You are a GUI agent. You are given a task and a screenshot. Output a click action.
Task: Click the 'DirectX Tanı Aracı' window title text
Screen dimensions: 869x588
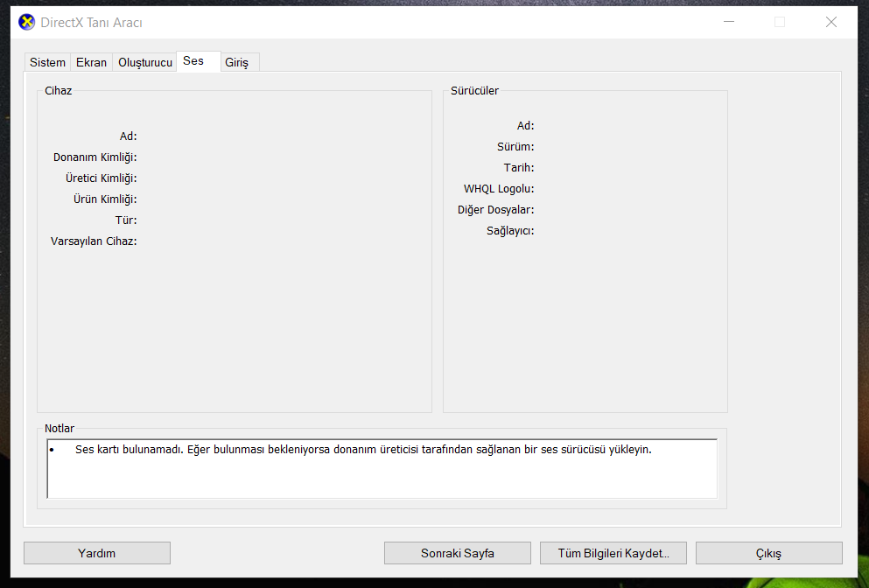[x=91, y=23]
